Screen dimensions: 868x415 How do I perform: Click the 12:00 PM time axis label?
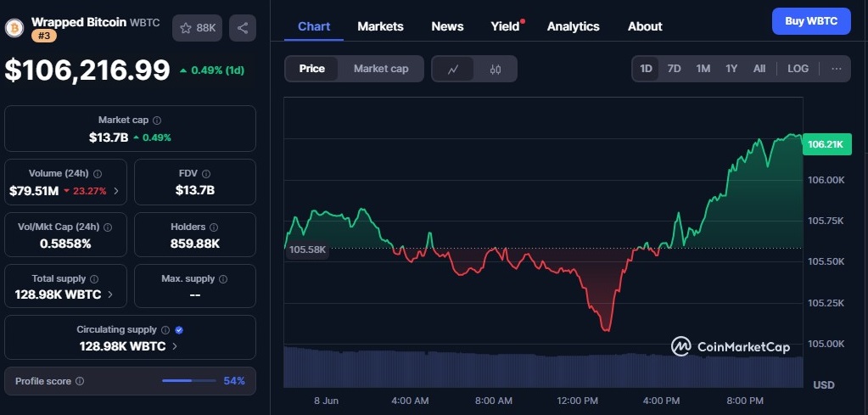click(578, 400)
